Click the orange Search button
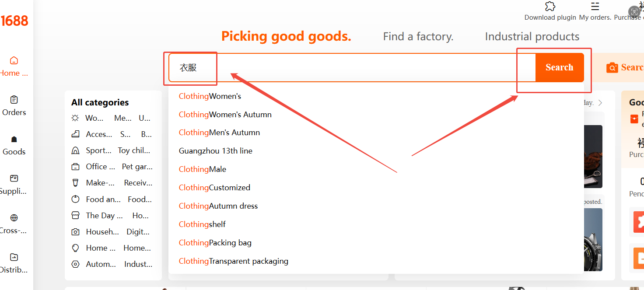 click(559, 67)
